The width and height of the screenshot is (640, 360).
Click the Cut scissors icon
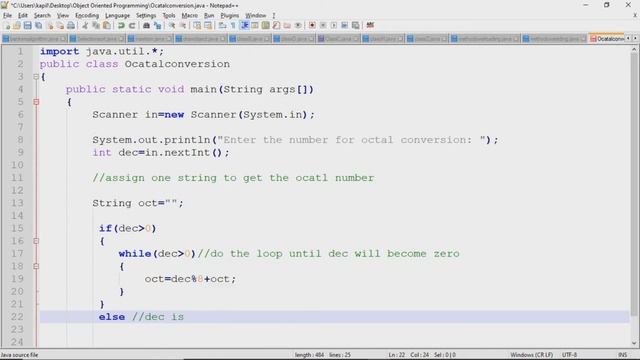85,25
